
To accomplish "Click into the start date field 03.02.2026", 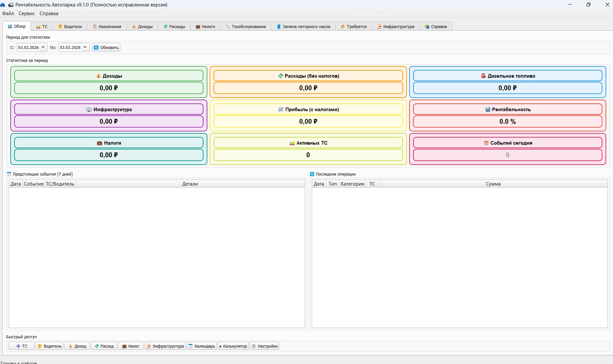I will 28,47.
